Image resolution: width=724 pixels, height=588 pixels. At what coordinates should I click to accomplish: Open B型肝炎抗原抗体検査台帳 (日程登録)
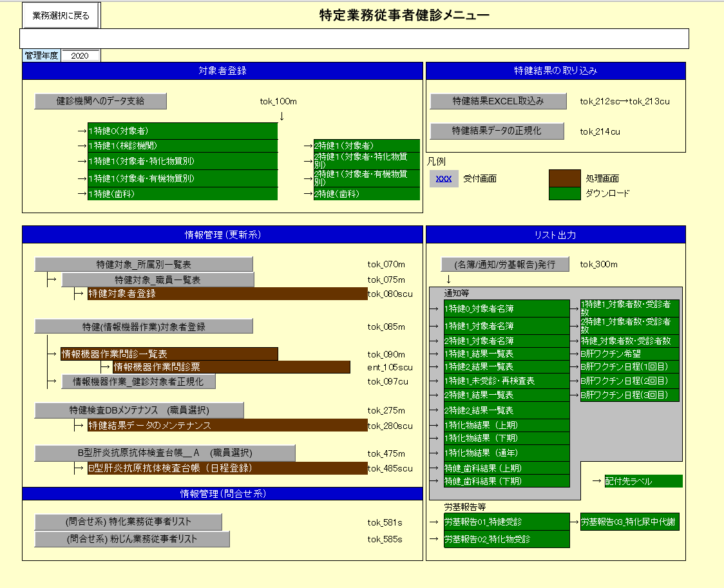227,468
